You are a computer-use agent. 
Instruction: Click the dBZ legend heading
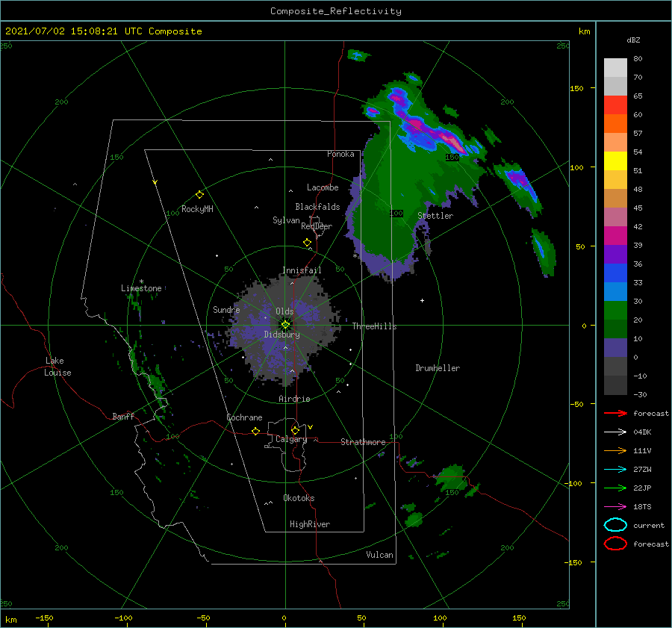633,40
